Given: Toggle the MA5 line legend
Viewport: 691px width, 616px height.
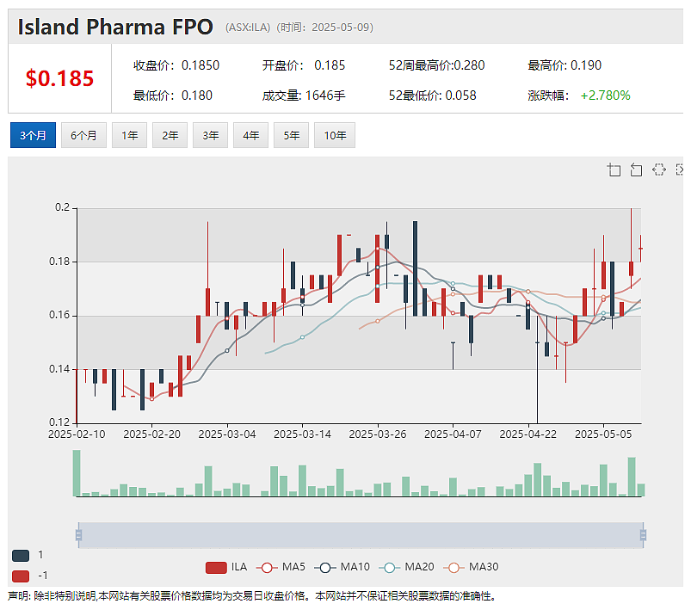Looking at the screenshot, I should 282,567.
